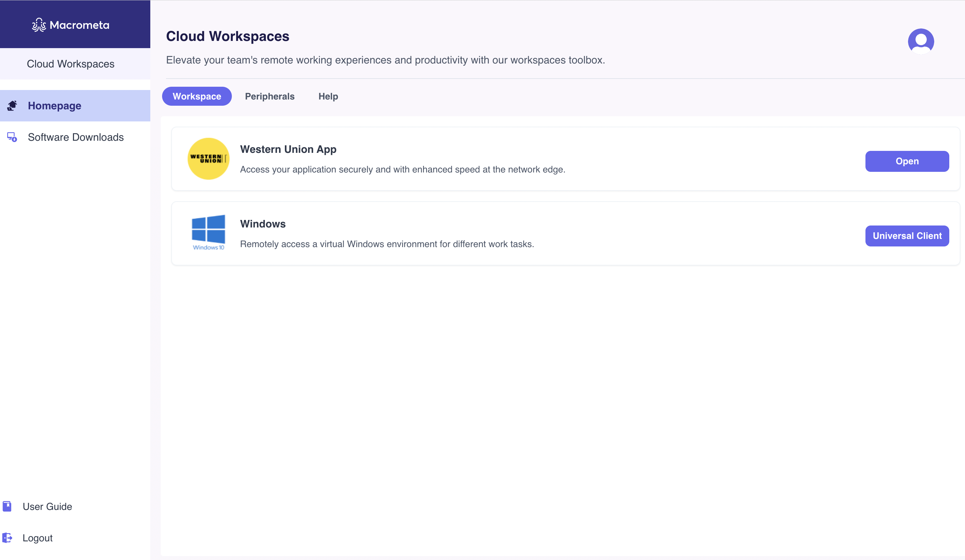Click the Logout door icon

(7, 537)
